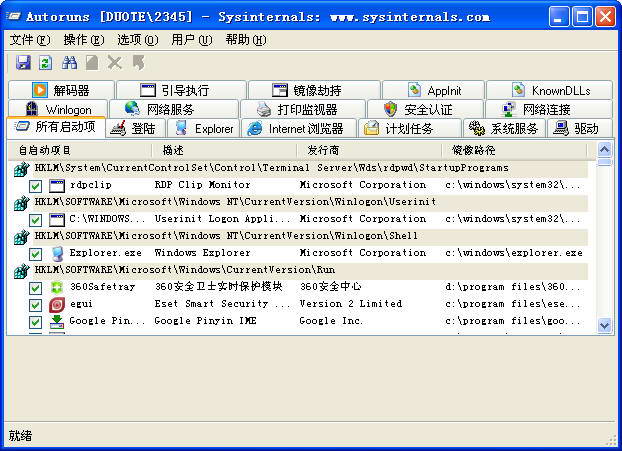Viewport: 622px width, 451px height.
Task: Click the Refresh toolbar icon
Action: [46, 63]
